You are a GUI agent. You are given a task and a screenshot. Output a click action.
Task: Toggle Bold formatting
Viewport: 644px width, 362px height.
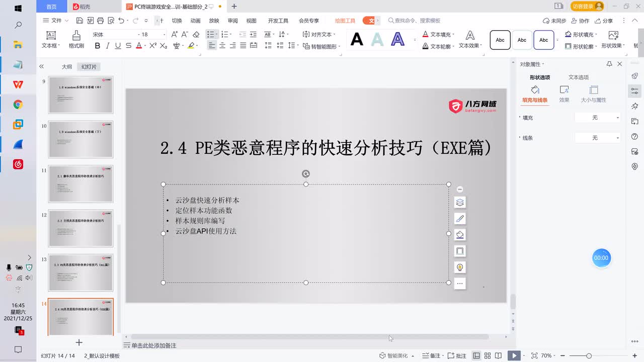pyautogui.click(x=98, y=45)
